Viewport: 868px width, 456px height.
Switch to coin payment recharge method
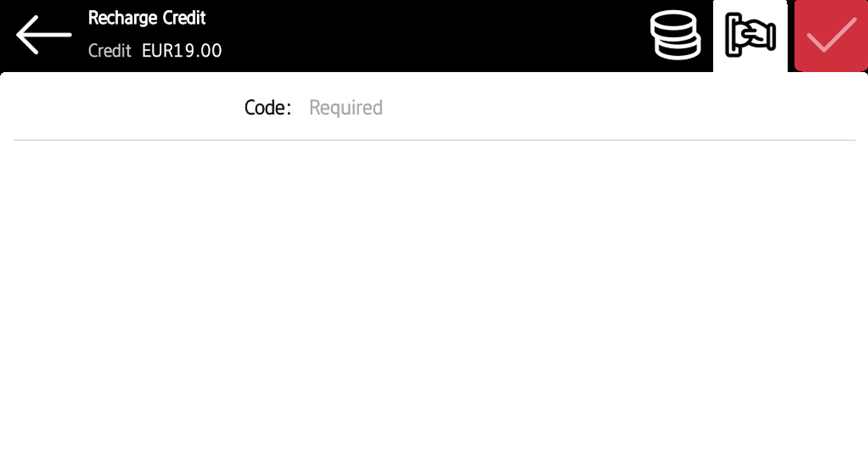coord(676,35)
